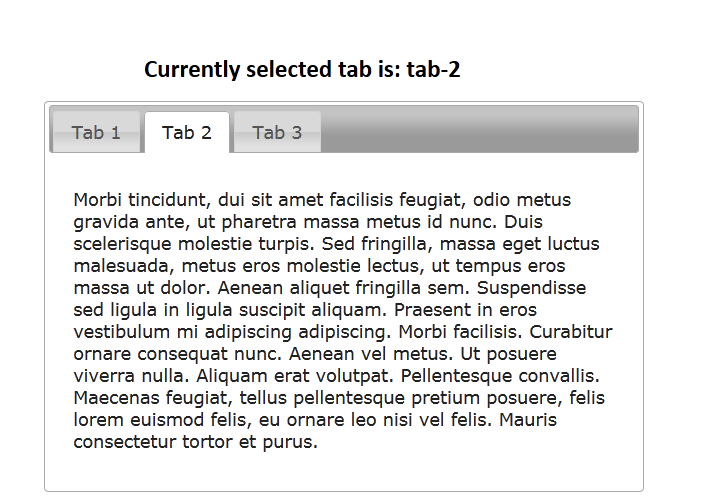The image size is (701, 502).
Task: Click the "Currently selected tab is: tab-2" heading
Action: click(302, 70)
